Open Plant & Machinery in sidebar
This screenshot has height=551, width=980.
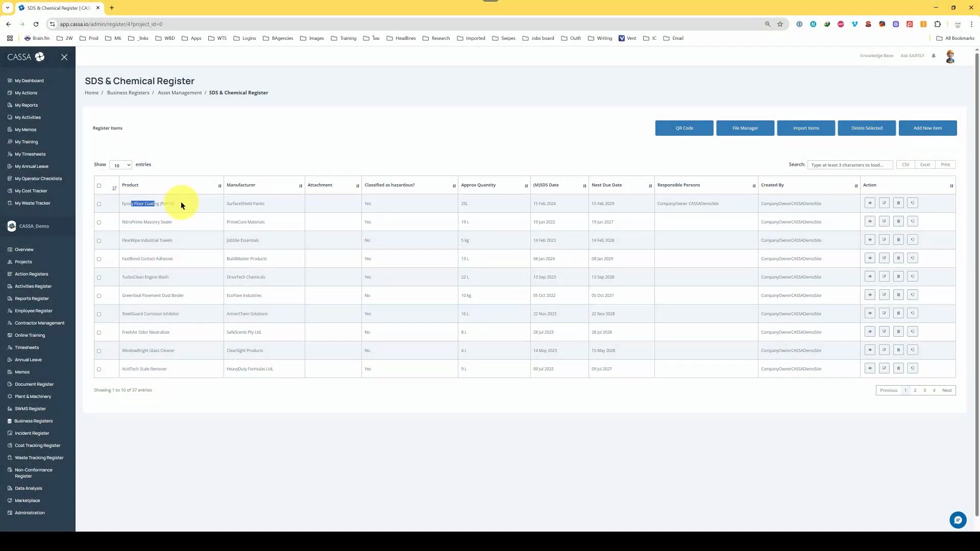(33, 396)
